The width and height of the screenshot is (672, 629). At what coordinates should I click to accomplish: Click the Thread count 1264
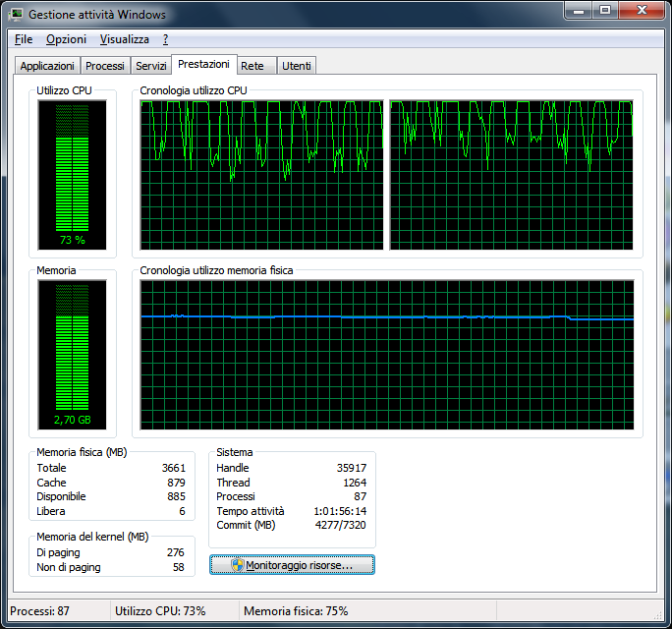pos(355,483)
